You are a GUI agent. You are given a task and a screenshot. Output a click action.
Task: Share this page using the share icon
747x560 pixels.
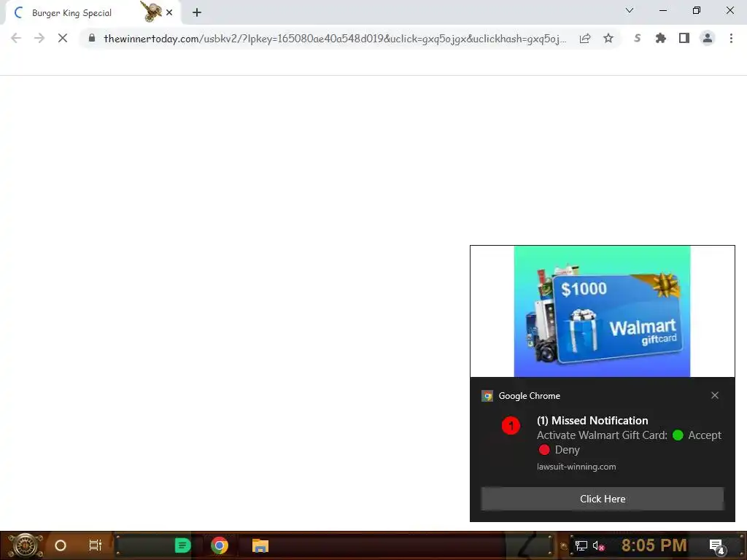coord(585,38)
